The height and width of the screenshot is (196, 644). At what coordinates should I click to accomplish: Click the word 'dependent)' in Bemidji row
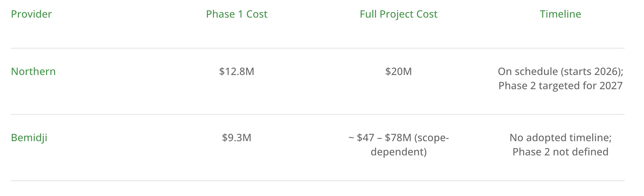coord(398,152)
